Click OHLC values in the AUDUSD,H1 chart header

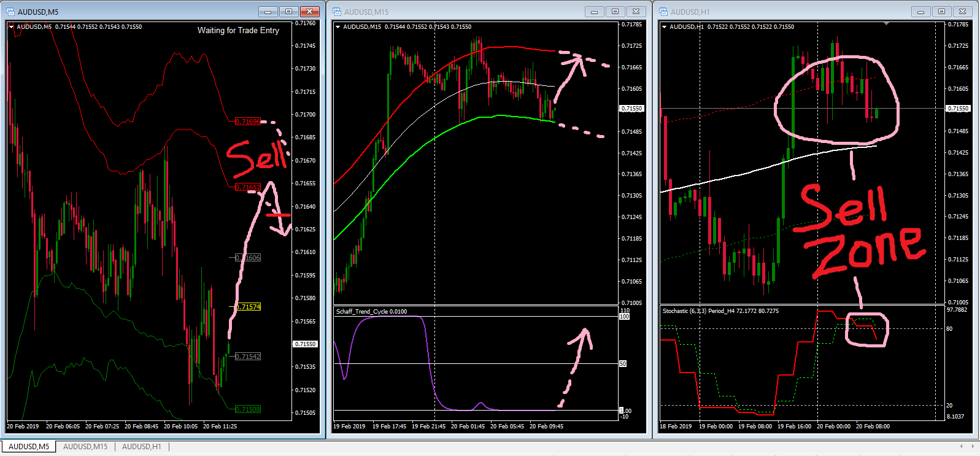750,27
